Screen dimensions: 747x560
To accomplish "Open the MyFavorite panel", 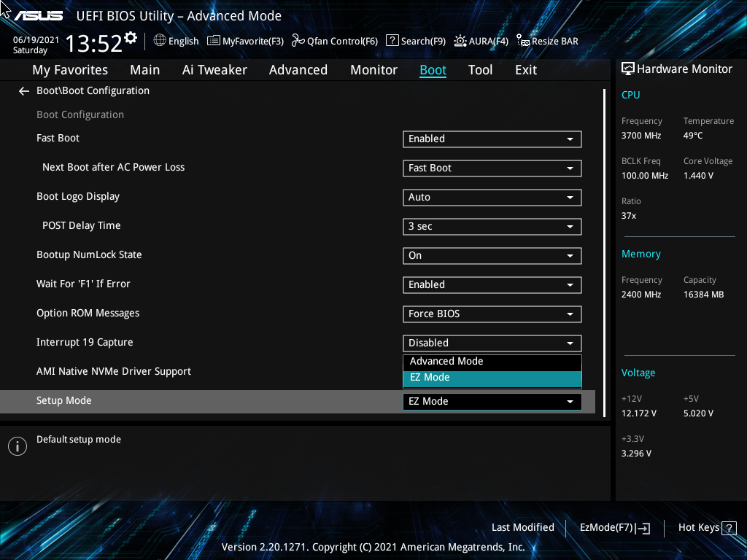I will click(x=245, y=41).
